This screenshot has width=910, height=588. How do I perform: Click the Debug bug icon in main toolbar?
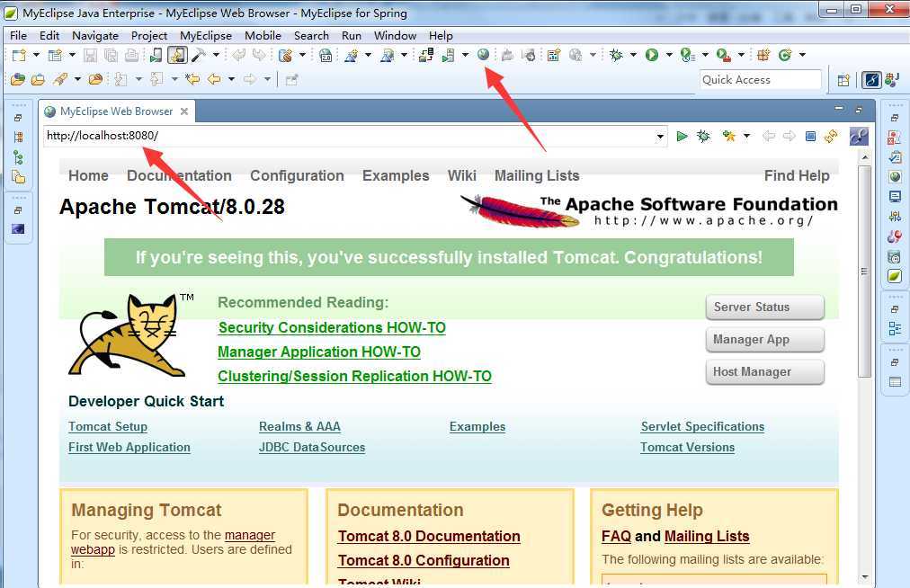pos(616,55)
